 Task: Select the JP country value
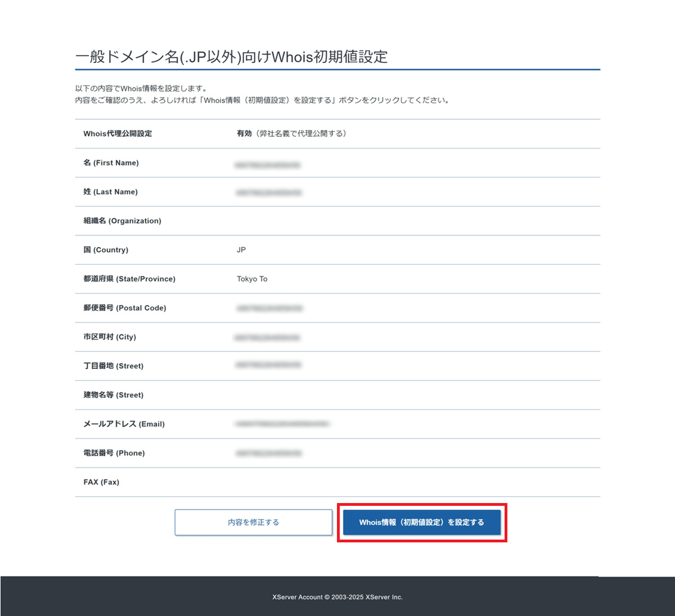coord(241,250)
